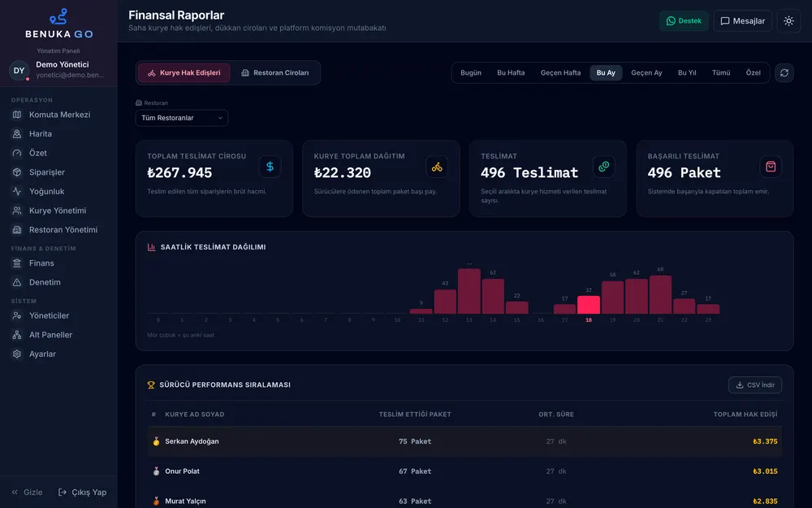The height and width of the screenshot is (508, 812).
Task: Select the Geçen Hafta range
Action: coord(560,72)
